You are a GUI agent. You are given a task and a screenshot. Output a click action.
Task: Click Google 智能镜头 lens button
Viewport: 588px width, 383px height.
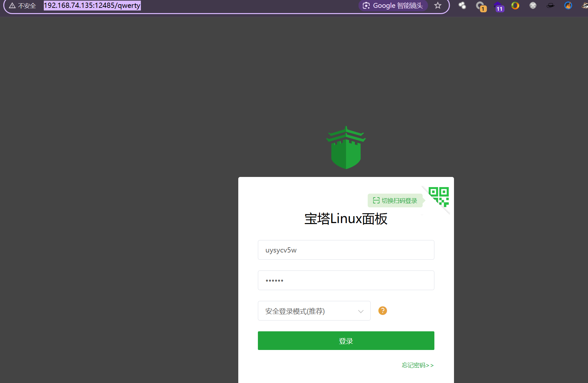click(x=393, y=6)
